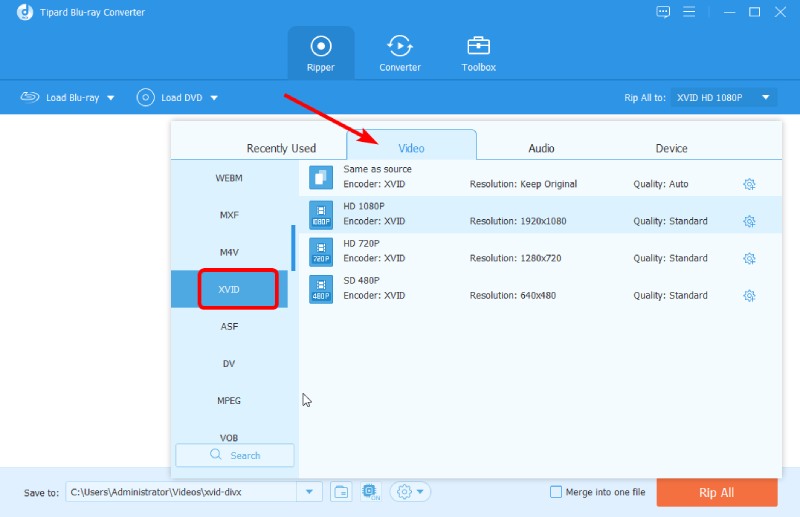This screenshot has height=517, width=800.
Task: Click the Load Blu-ray disc icon
Action: point(30,97)
